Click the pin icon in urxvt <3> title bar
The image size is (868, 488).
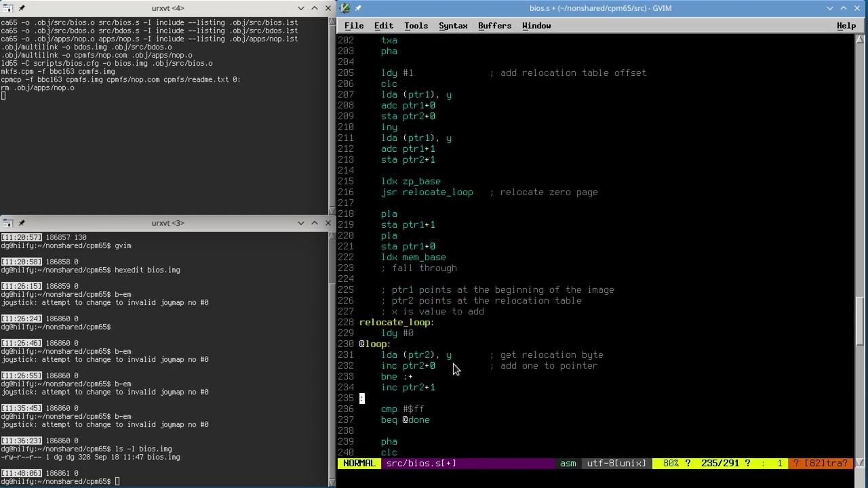tap(22, 223)
